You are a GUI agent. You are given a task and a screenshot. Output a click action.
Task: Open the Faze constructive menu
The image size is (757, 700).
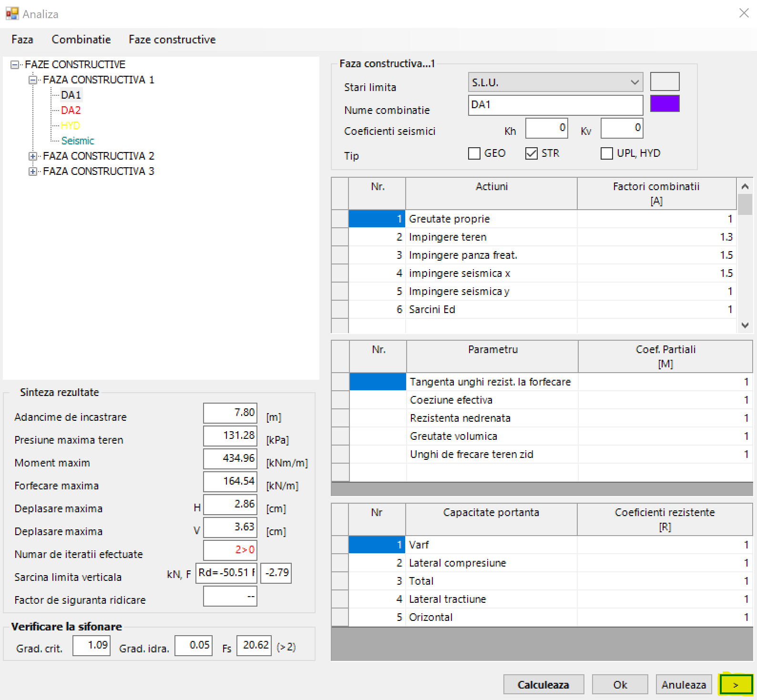point(172,40)
